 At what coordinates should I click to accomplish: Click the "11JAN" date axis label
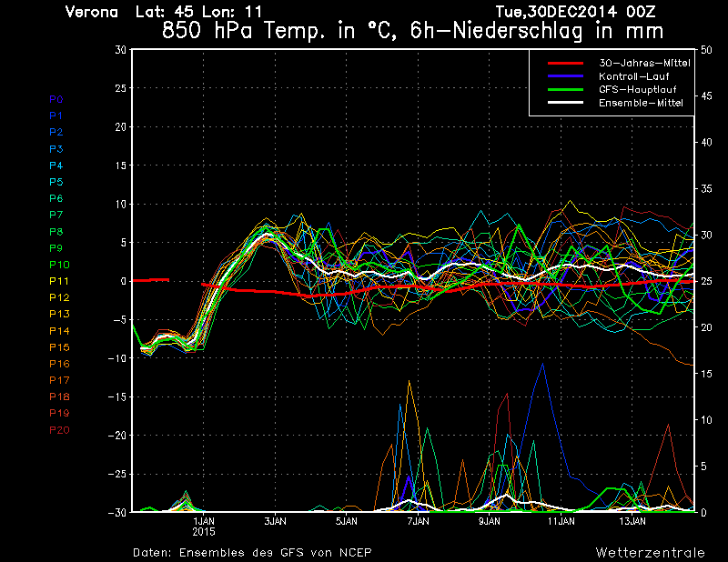coord(561,522)
